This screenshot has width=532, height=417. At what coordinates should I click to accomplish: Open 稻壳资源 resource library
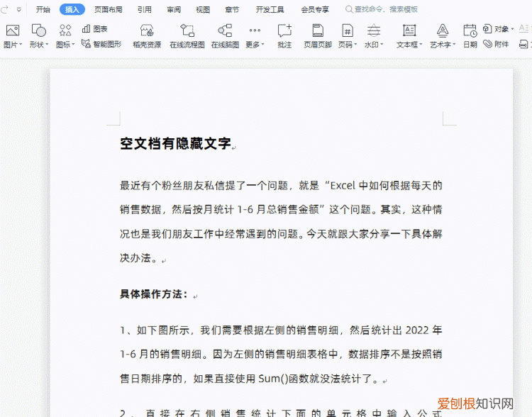147,36
